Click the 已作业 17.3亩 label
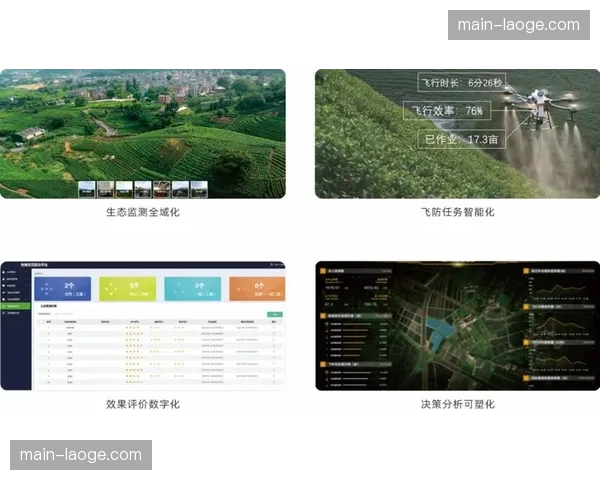 point(461,139)
